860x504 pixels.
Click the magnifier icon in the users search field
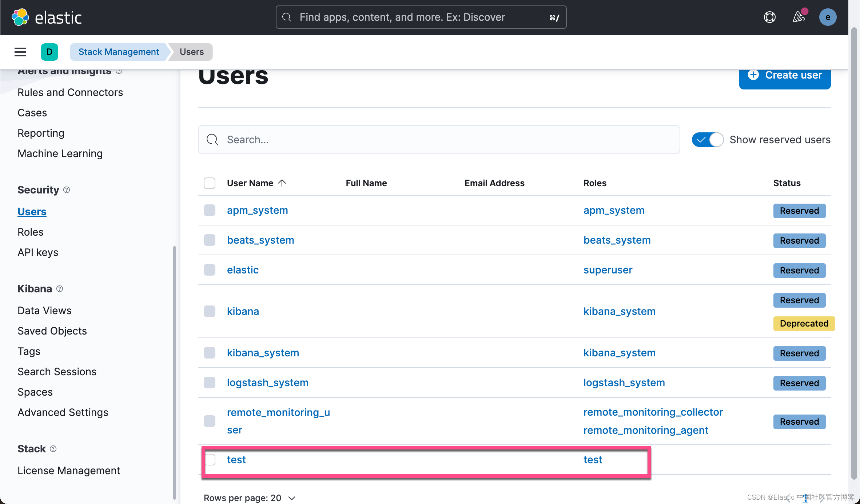coord(212,140)
